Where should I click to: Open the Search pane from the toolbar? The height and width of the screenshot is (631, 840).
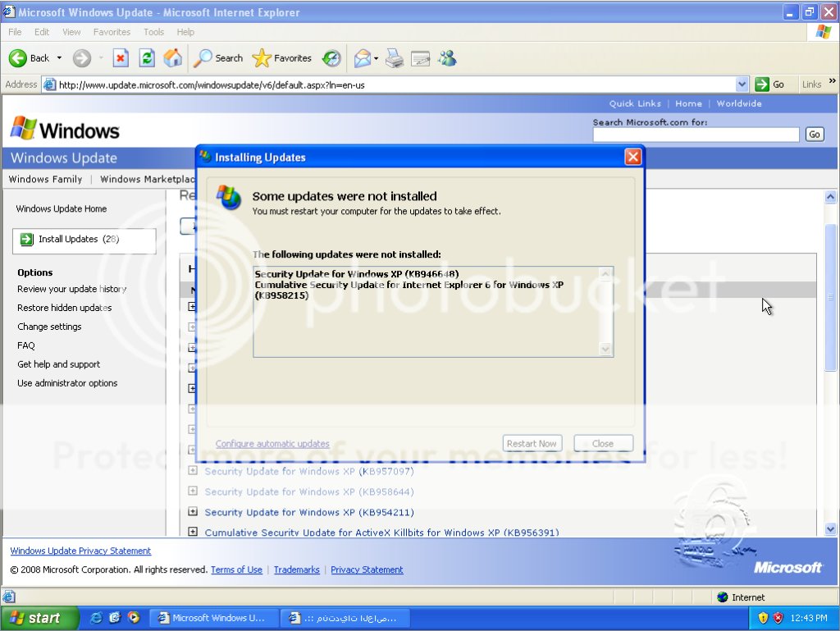[x=218, y=58]
